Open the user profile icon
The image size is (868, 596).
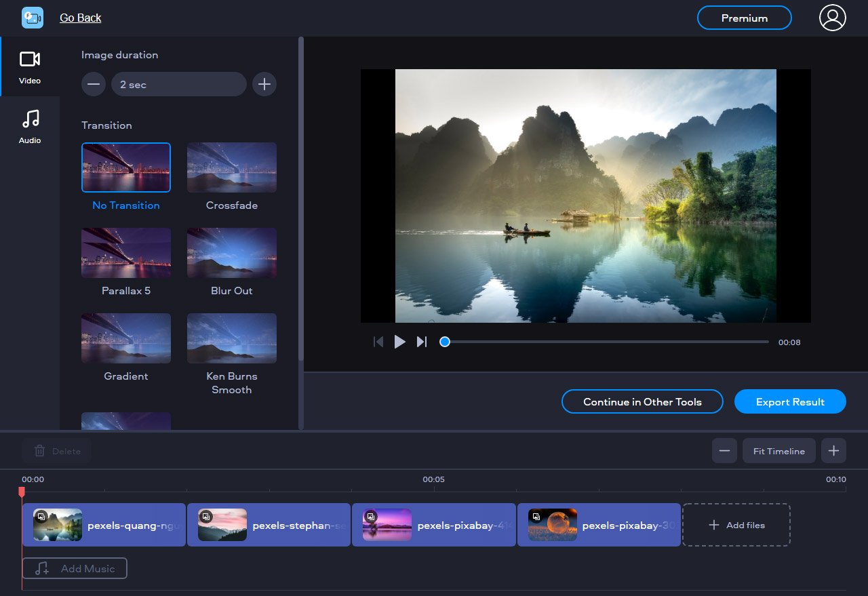[x=832, y=18]
